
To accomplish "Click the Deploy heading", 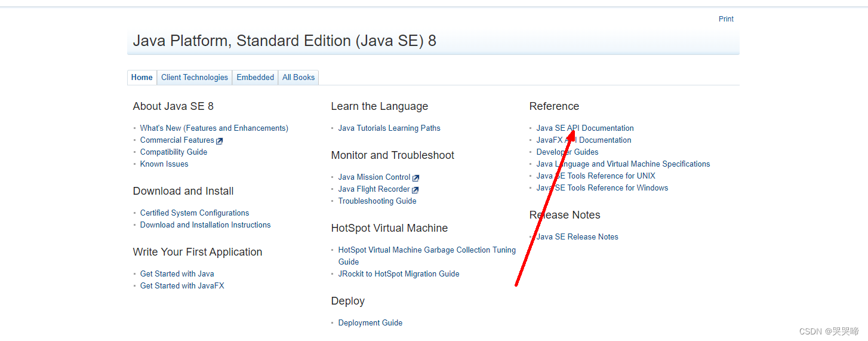I will click(348, 302).
